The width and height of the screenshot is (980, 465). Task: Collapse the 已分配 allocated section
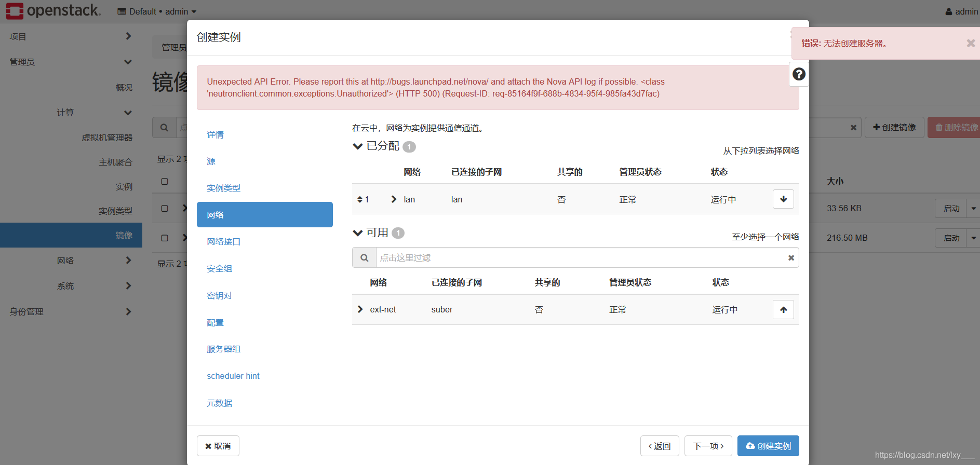point(357,146)
